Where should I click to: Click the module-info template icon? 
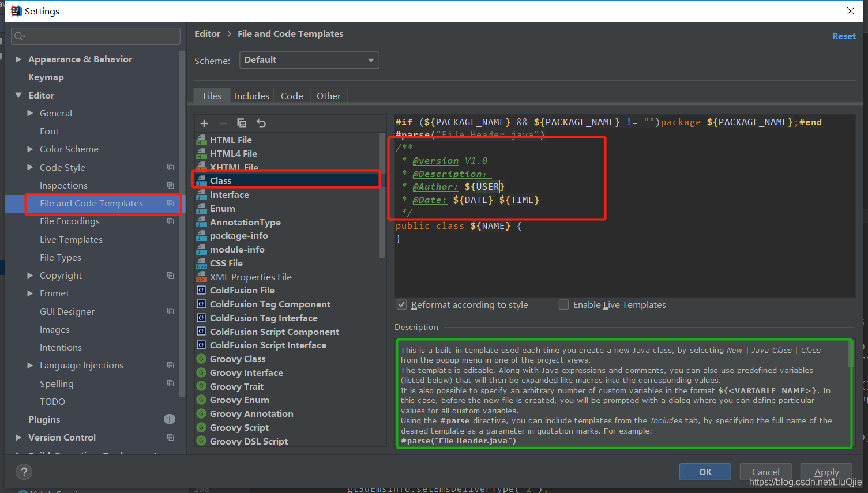201,250
